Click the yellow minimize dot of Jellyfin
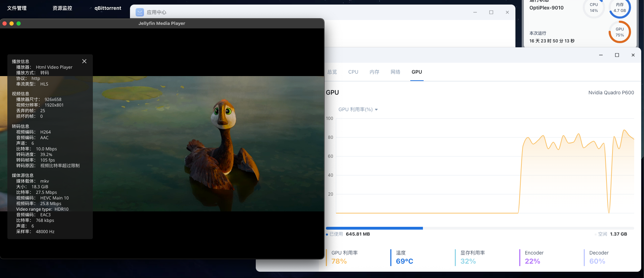This screenshot has width=644, height=278. pyautogui.click(x=12, y=23)
